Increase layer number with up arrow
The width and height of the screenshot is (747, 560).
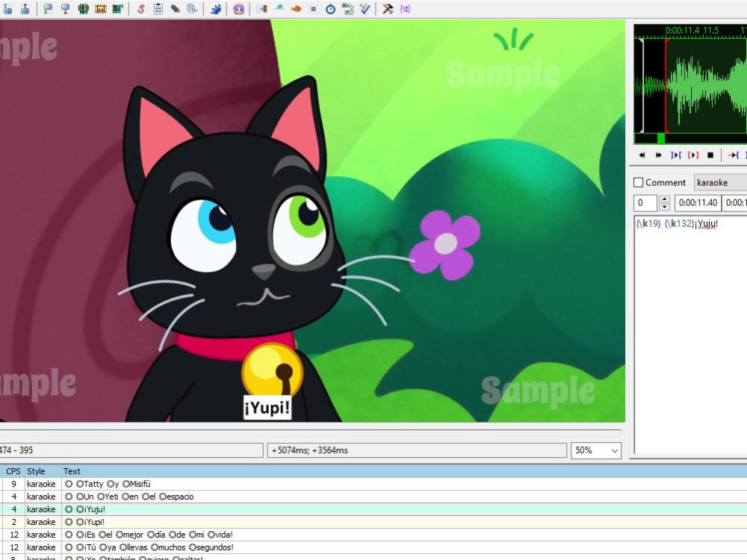pyautogui.click(x=664, y=199)
